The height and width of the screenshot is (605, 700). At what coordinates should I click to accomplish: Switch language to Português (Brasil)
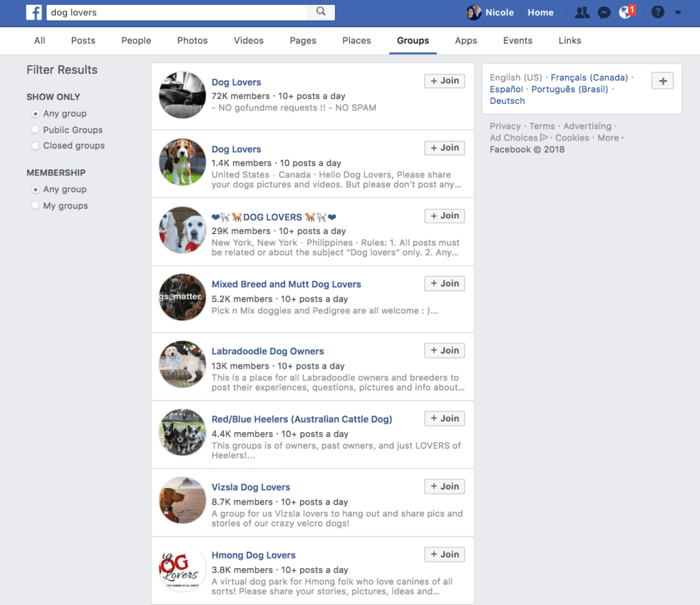pyautogui.click(x=570, y=90)
